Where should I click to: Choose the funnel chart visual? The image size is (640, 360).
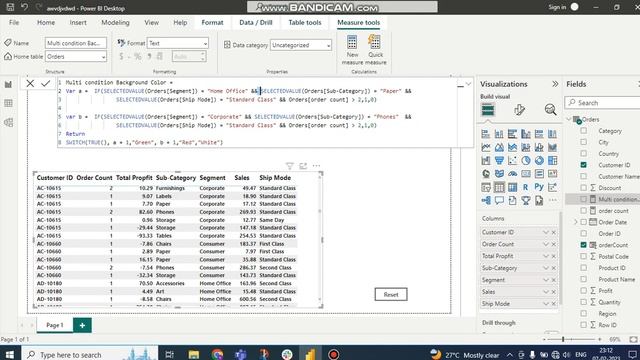pyautogui.click(x=499, y=161)
